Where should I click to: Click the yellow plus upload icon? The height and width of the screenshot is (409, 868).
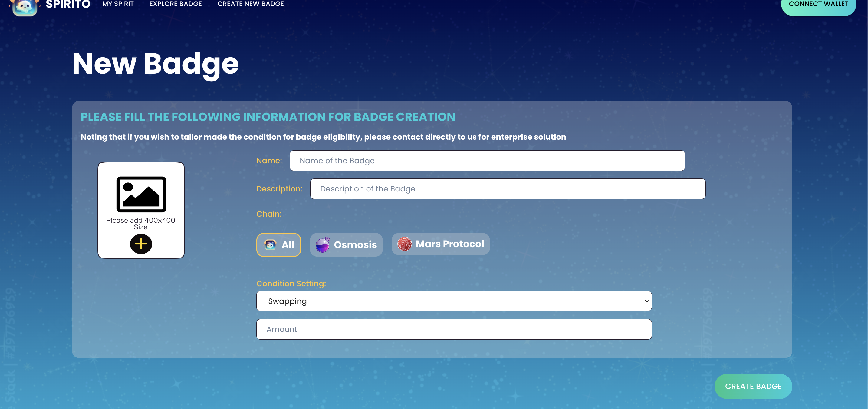pyautogui.click(x=141, y=244)
